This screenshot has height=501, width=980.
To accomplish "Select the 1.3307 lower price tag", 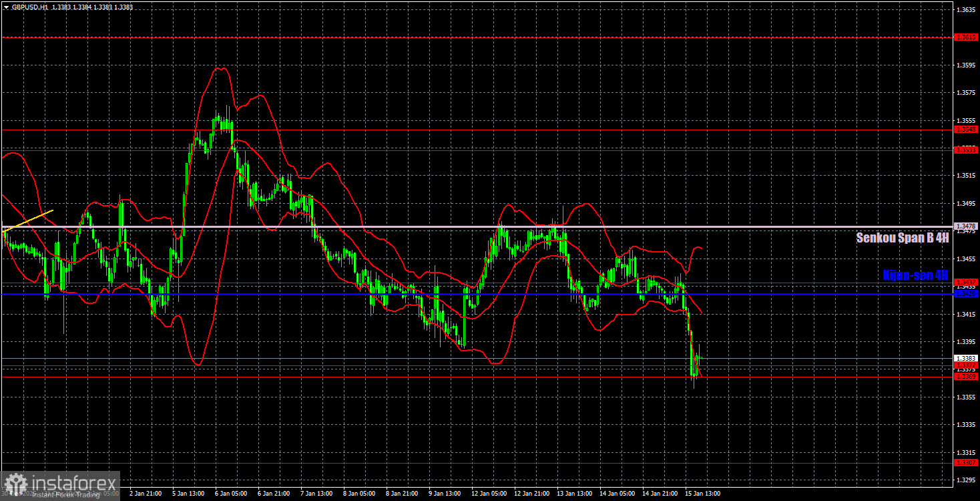I will coord(967,462).
